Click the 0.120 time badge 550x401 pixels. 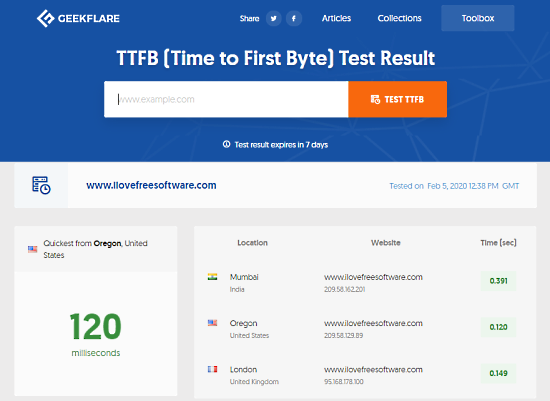(x=498, y=327)
